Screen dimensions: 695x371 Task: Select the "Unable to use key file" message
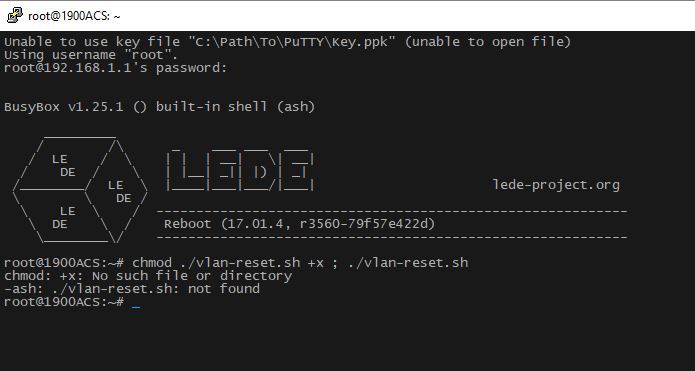pyautogui.click(x=287, y=42)
